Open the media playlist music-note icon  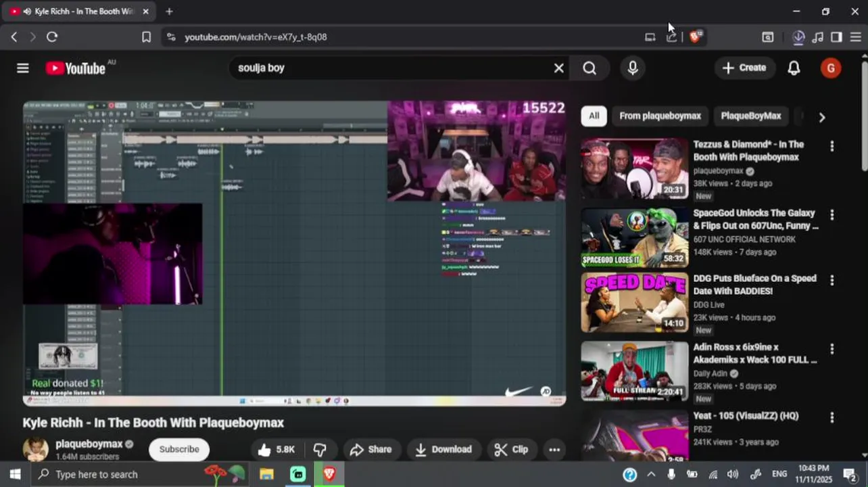818,37
